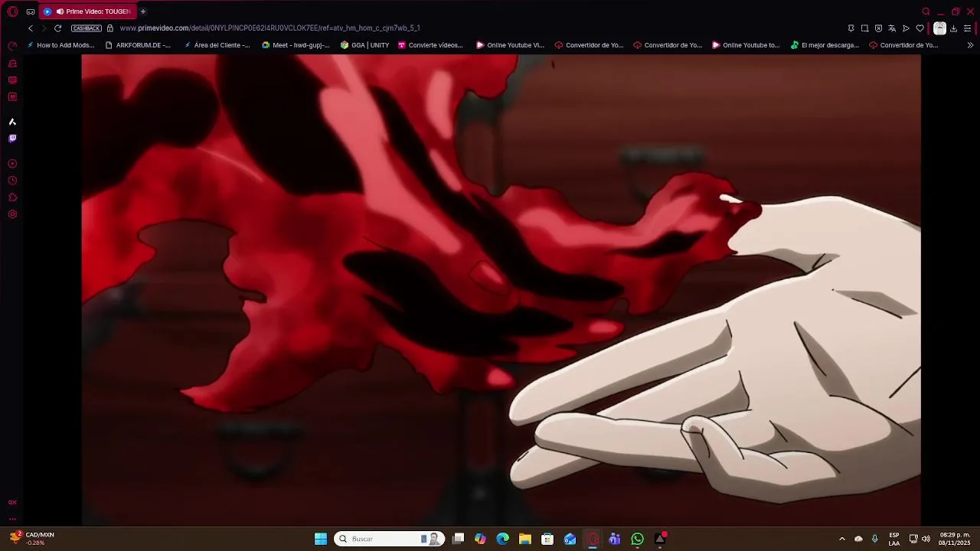Open 'How to Add Mods...' bookmark
The height and width of the screenshot is (551, 980).
pyautogui.click(x=60, y=45)
